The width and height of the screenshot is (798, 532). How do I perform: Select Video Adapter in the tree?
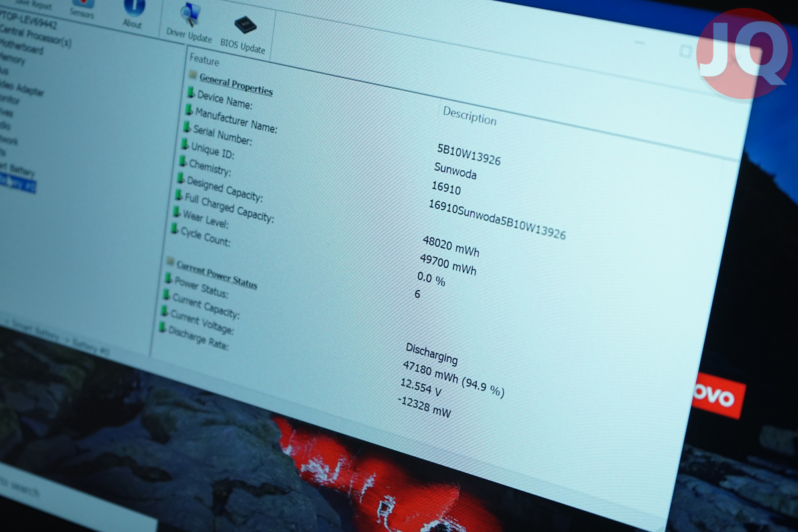click(21, 88)
